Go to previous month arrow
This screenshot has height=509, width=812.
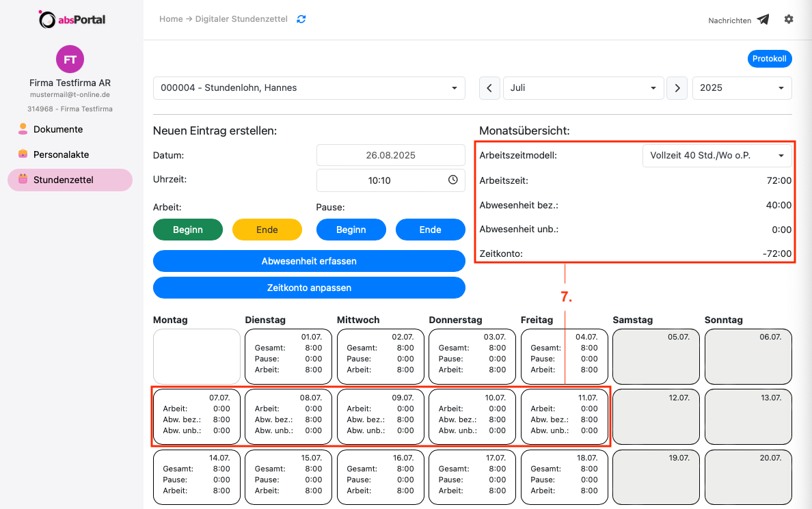tap(489, 88)
